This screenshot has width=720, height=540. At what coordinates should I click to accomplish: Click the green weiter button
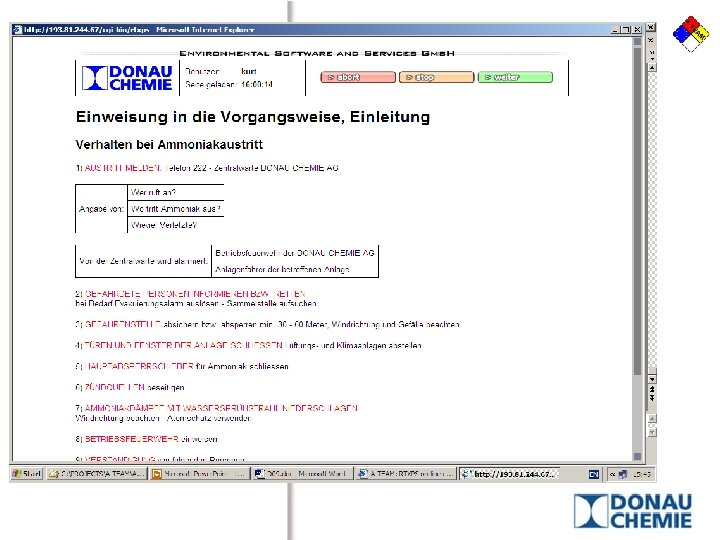click(515, 77)
